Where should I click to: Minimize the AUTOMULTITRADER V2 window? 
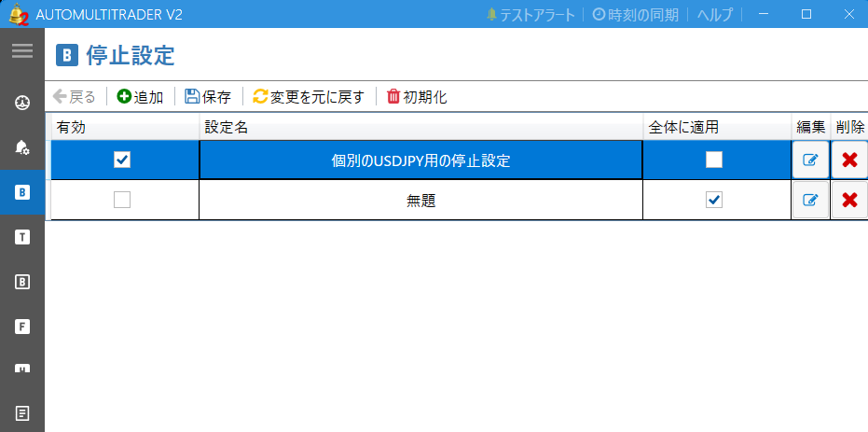click(x=764, y=14)
